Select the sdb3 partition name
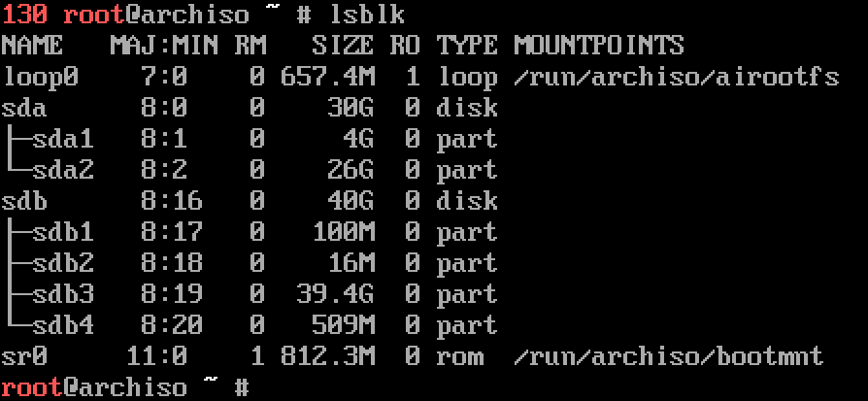 coord(63,294)
